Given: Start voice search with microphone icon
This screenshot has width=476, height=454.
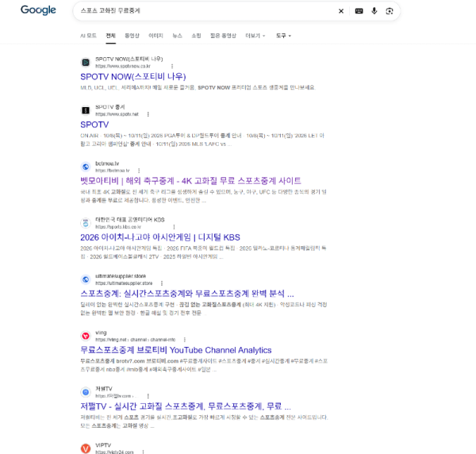Looking at the screenshot, I should pos(374,11).
